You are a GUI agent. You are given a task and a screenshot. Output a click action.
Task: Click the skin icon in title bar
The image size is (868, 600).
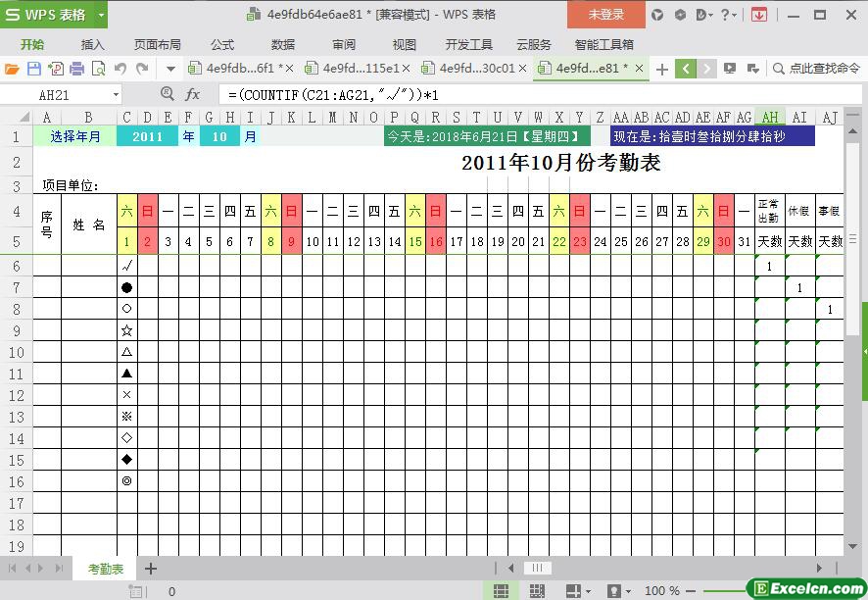click(x=657, y=15)
